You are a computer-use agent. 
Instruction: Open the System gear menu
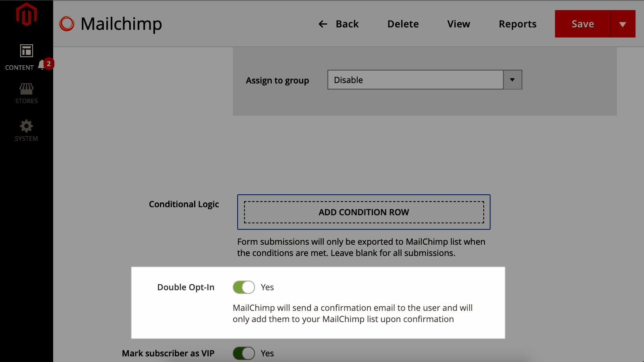27,130
